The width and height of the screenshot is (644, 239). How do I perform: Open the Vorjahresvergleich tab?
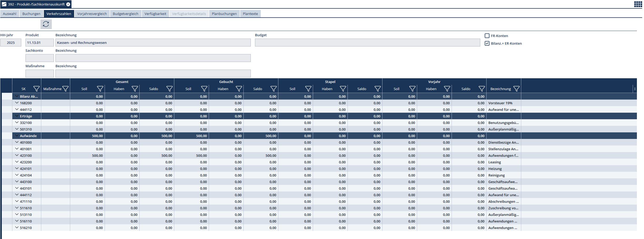(92, 14)
